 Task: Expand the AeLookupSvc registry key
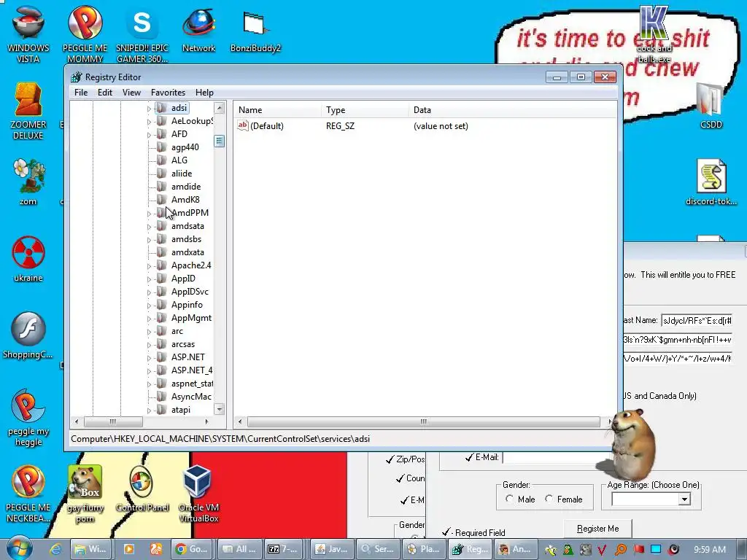pyautogui.click(x=149, y=122)
